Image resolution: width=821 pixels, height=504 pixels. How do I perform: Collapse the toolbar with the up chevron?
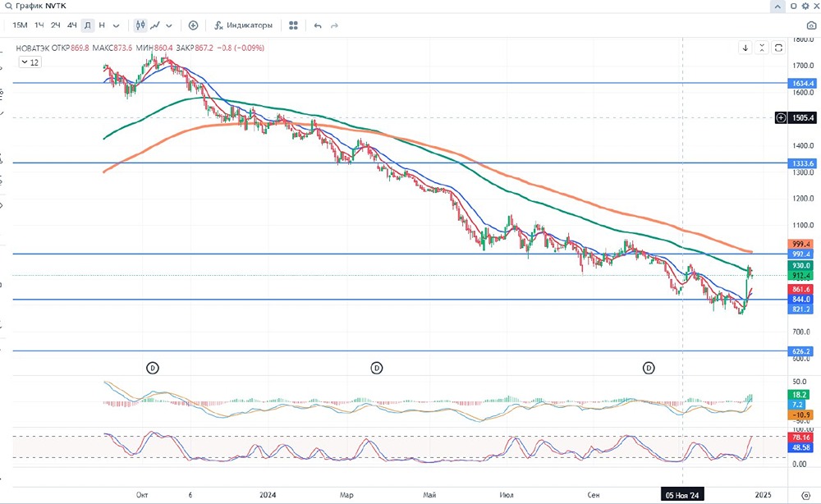tap(777, 7)
